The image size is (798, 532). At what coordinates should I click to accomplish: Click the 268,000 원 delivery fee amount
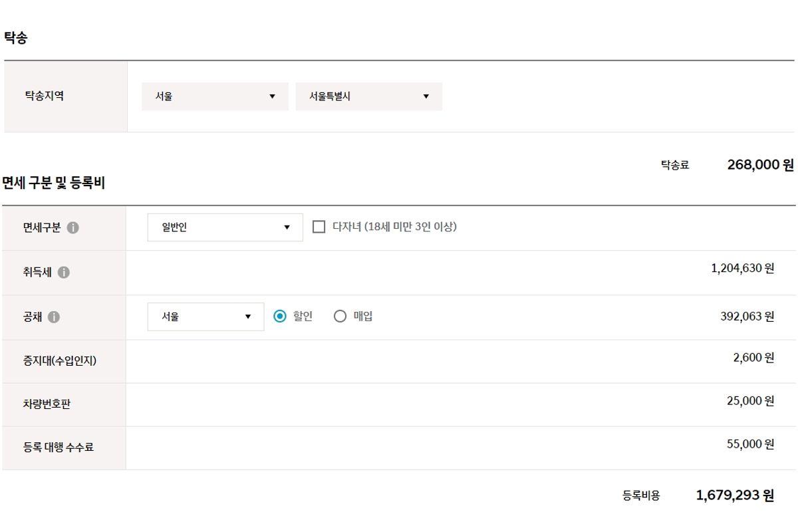pyautogui.click(x=760, y=165)
